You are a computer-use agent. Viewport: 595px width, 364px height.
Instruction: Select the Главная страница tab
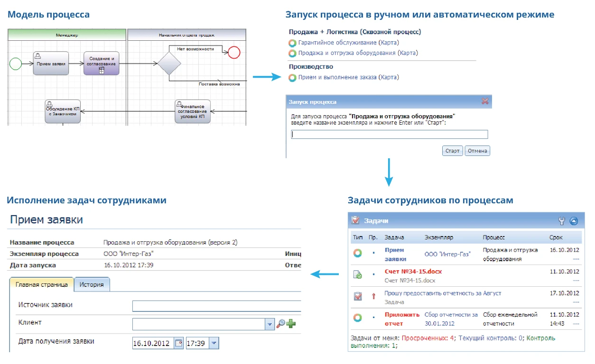[x=41, y=284]
